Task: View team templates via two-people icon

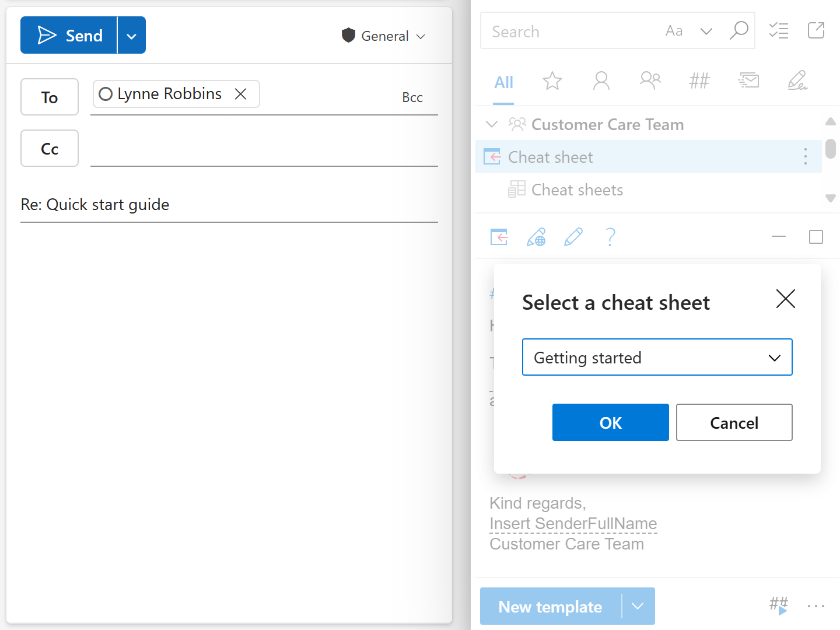Action: tap(650, 82)
